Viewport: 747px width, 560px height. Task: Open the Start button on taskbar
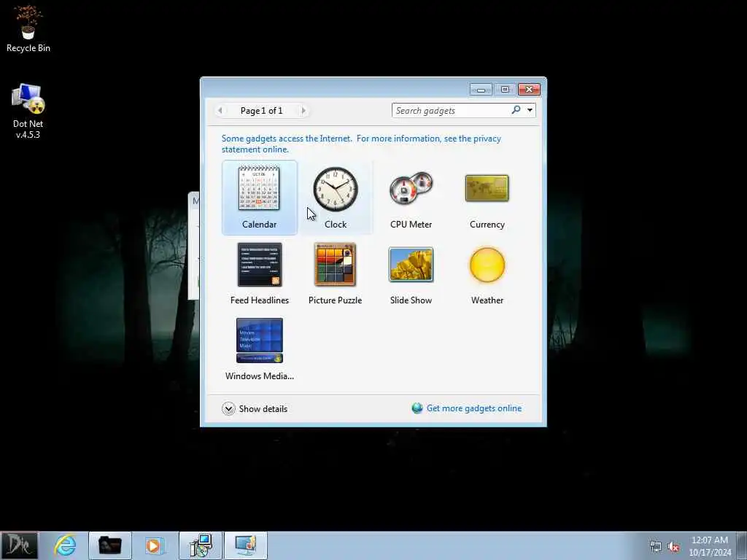pyautogui.click(x=19, y=545)
